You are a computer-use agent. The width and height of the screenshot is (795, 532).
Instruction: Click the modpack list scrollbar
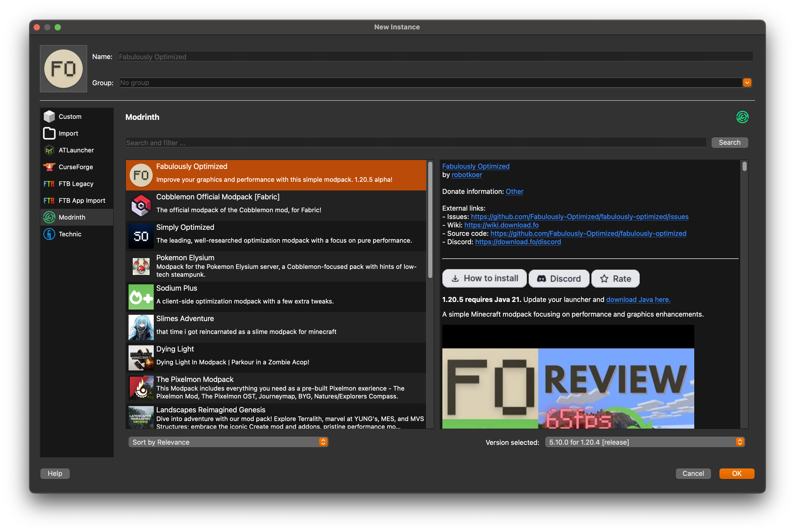coord(430,220)
